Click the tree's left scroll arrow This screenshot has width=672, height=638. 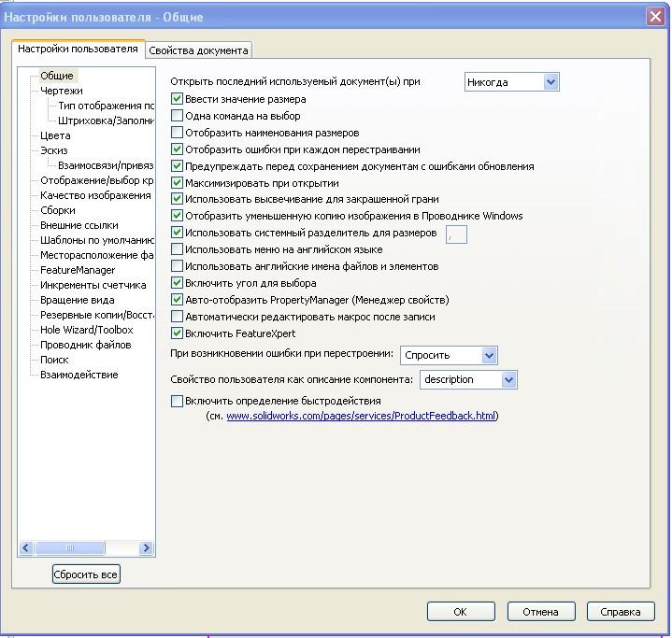[x=26, y=547]
